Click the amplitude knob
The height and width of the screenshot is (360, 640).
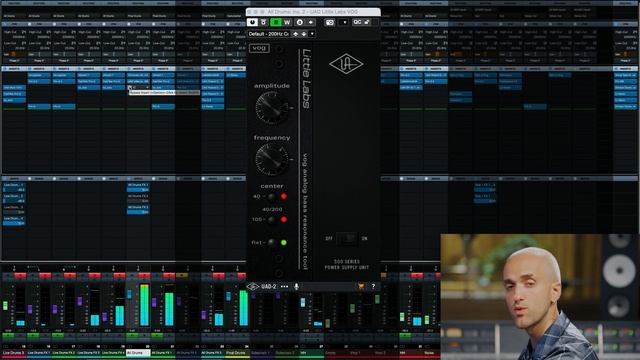click(x=271, y=108)
